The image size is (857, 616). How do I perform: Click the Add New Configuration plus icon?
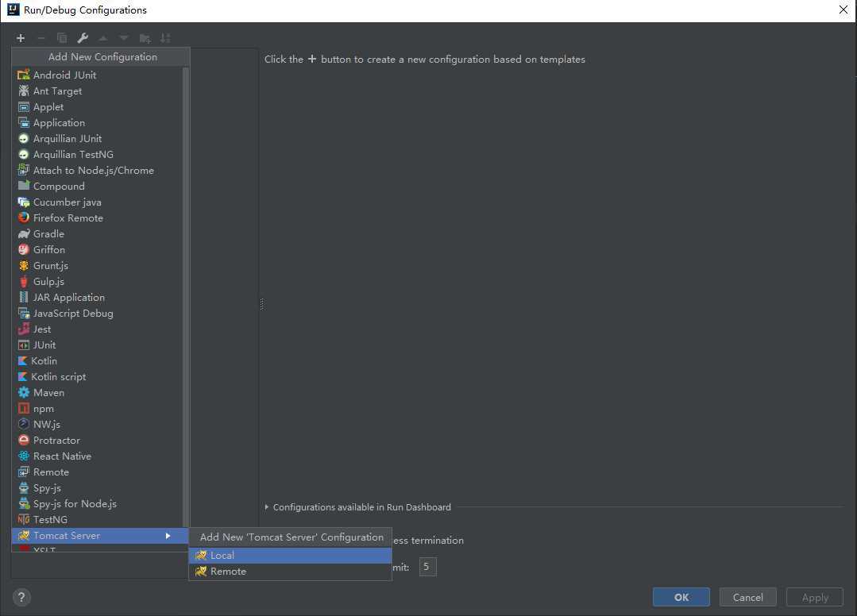[21, 37]
